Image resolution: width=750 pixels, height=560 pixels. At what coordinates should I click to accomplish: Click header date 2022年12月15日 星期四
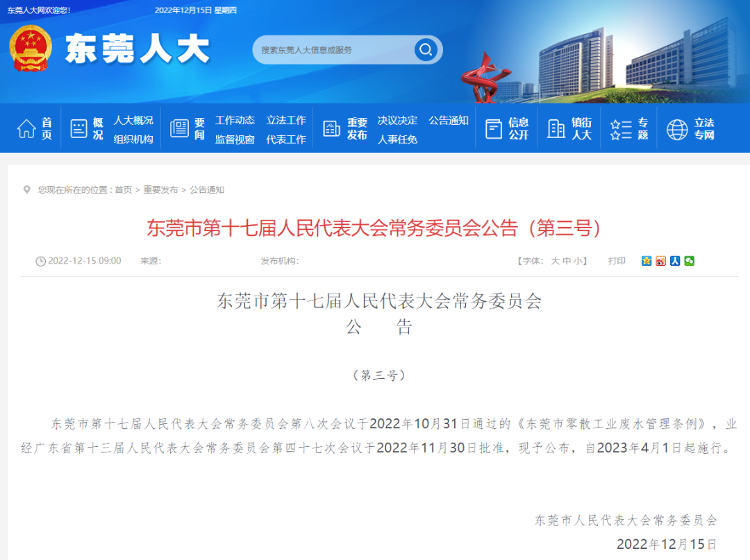(196, 10)
